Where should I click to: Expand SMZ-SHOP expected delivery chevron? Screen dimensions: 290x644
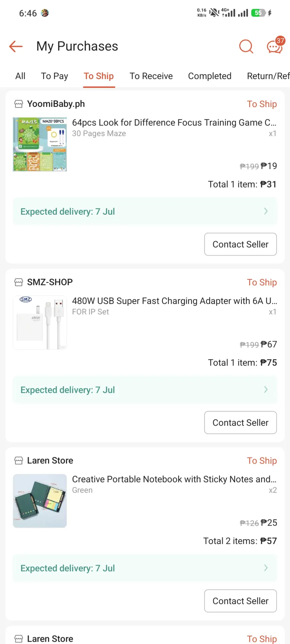[x=266, y=389]
